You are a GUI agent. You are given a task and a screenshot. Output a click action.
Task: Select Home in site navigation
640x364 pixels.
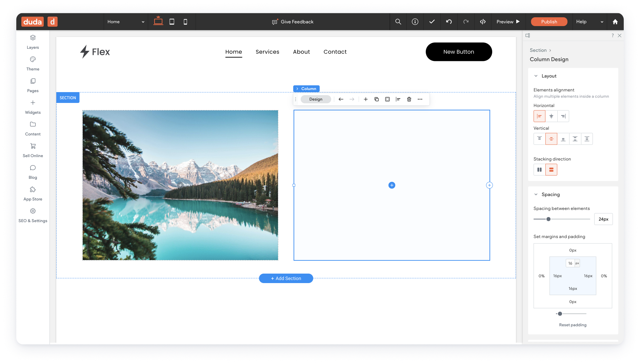[x=234, y=52]
